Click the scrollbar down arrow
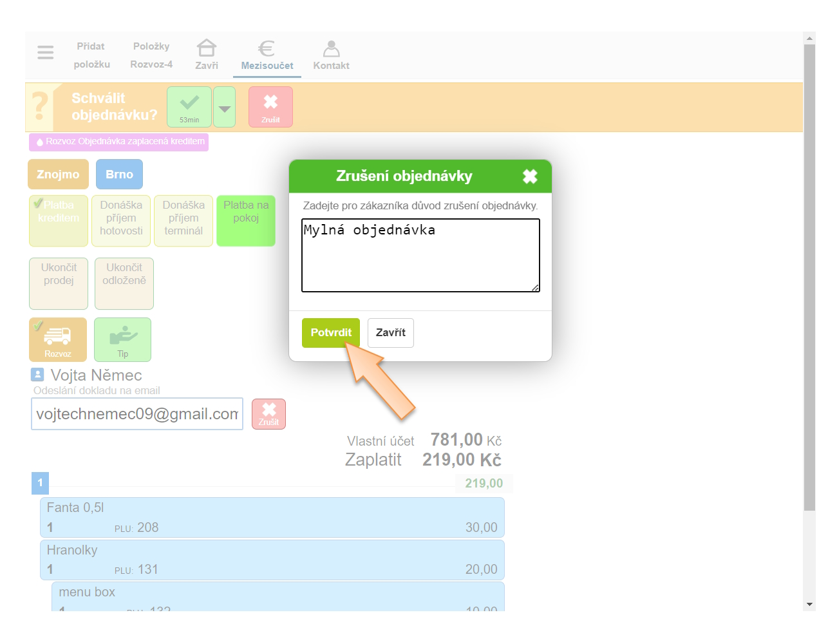Viewport: 837px width, 644px height. tap(809, 604)
